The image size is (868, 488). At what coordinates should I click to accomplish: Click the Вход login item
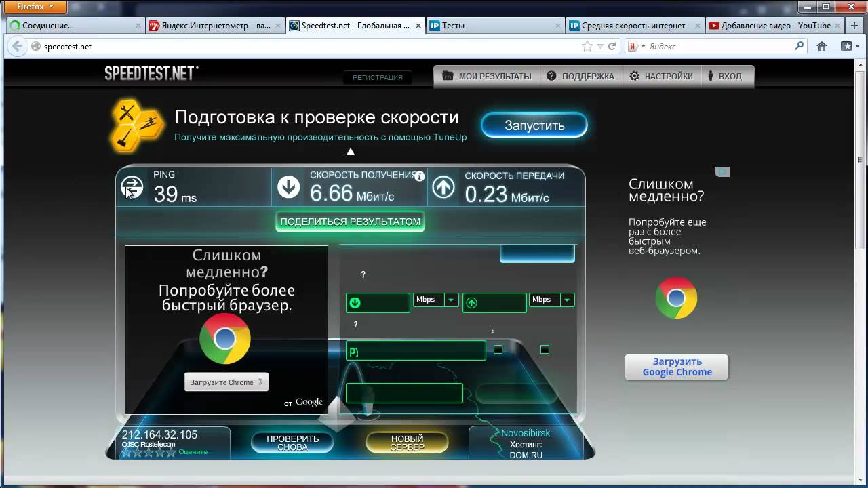[726, 76]
